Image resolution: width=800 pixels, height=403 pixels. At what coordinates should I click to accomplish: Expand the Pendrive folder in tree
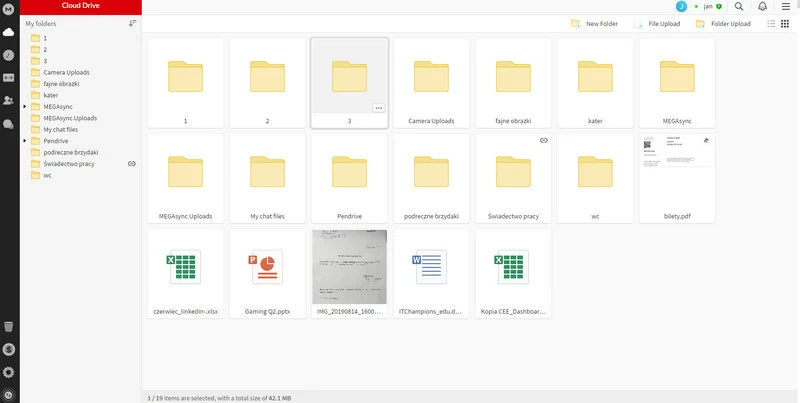(24, 141)
